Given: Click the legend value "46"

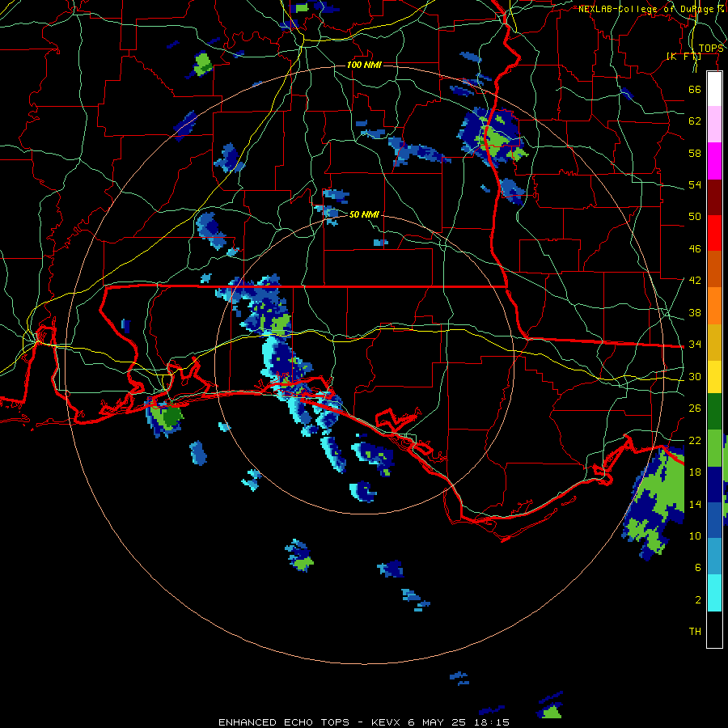Looking at the screenshot, I should click(695, 249).
